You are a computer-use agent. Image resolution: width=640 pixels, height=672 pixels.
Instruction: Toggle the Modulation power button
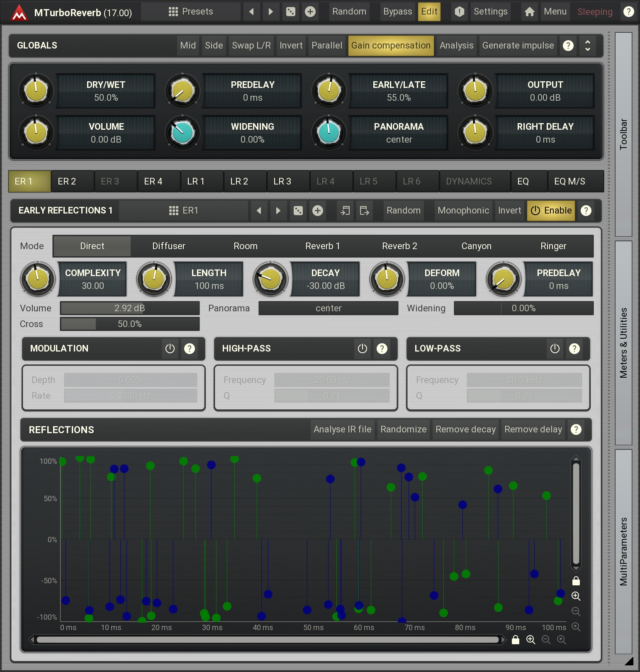[170, 349]
